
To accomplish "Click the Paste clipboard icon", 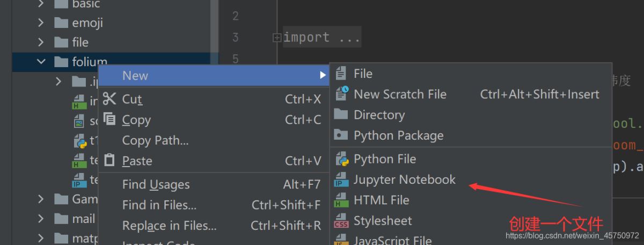I will coord(109,160).
